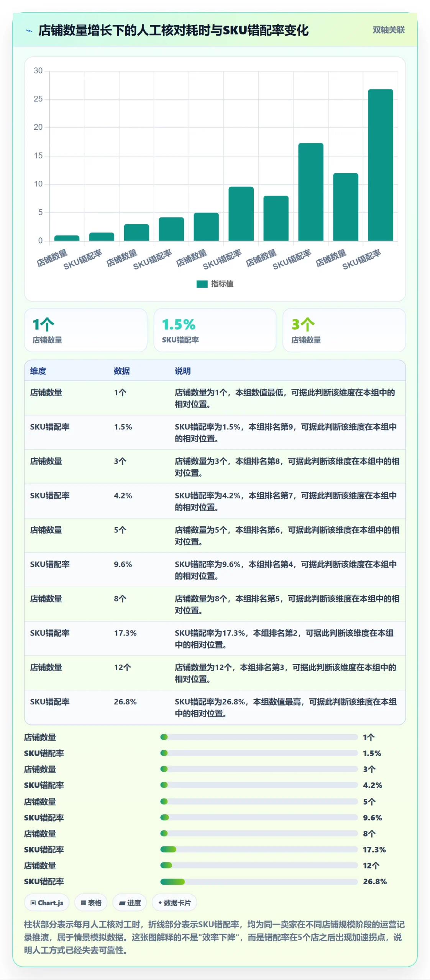Click description mentioning 本组排名第4
This screenshot has height=980, width=430.
(286, 570)
